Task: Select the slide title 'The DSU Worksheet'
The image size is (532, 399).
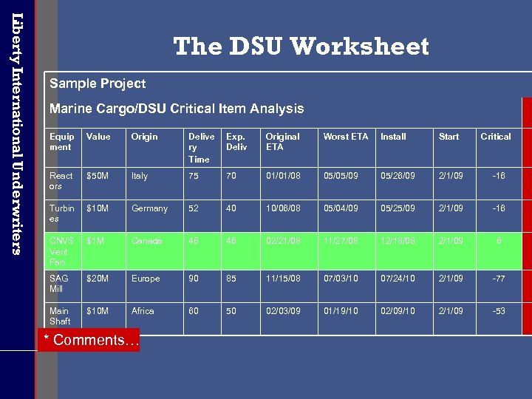Action: (301, 46)
